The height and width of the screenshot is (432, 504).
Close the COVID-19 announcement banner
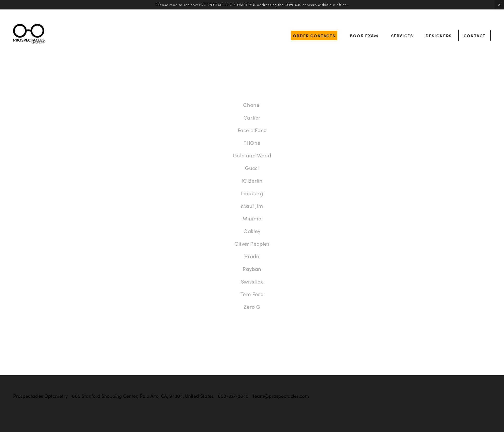(x=499, y=5)
